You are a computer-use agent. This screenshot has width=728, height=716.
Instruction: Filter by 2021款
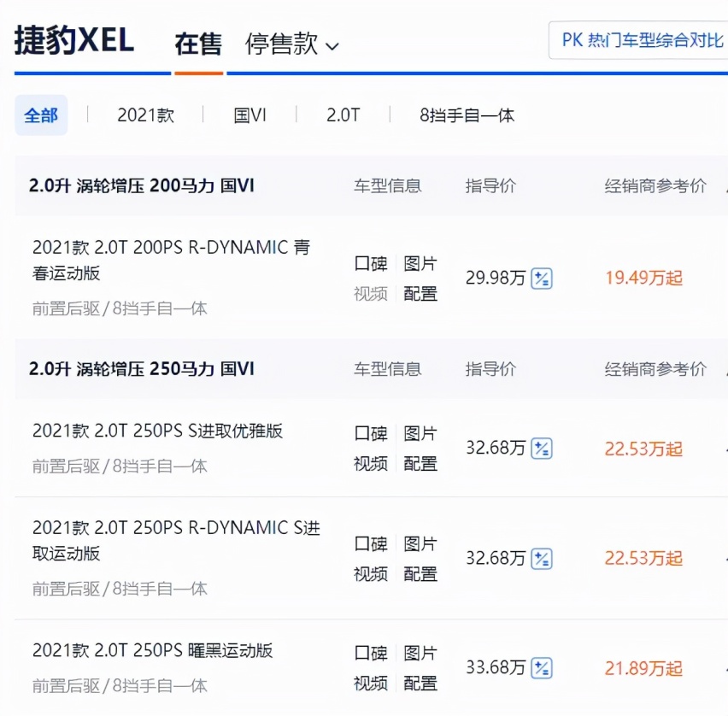[x=146, y=115]
